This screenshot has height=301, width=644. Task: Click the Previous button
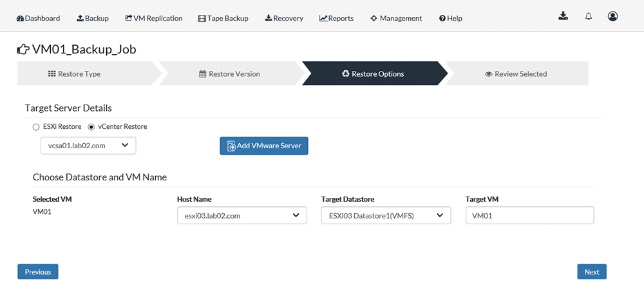(x=38, y=272)
